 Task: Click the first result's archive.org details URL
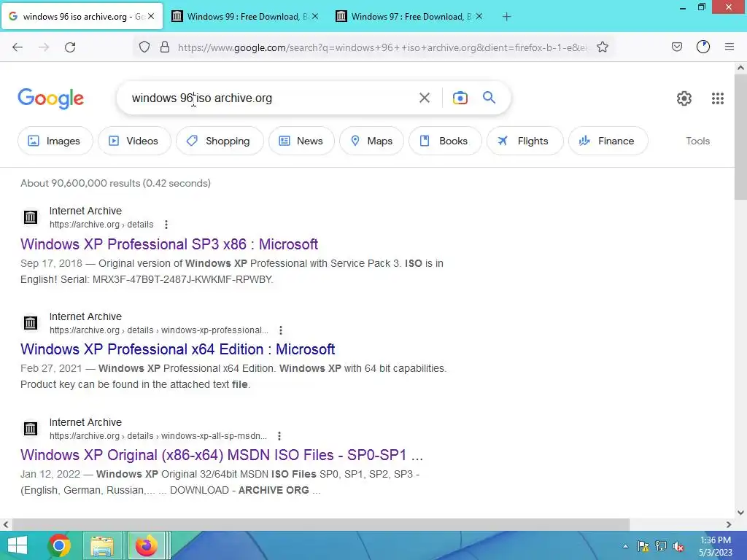click(x=101, y=225)
